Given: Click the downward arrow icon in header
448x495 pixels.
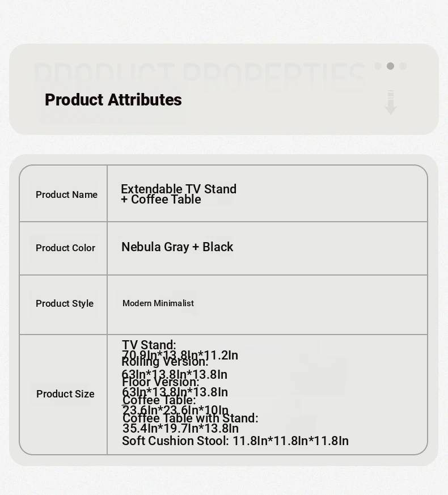Looking at the screenshot, I should pyautogui.click(x=391, y=102).
